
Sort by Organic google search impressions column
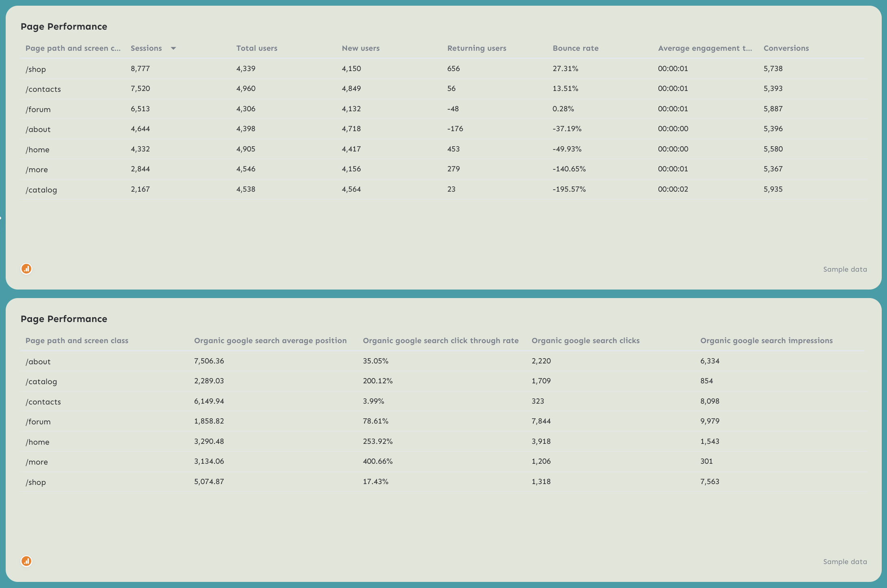(x=766, y=340)
